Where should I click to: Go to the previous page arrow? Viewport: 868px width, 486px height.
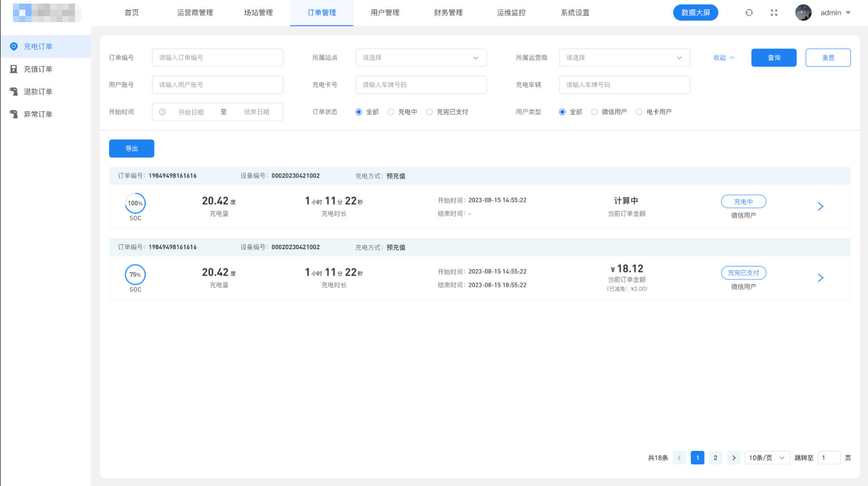[679, 458]
